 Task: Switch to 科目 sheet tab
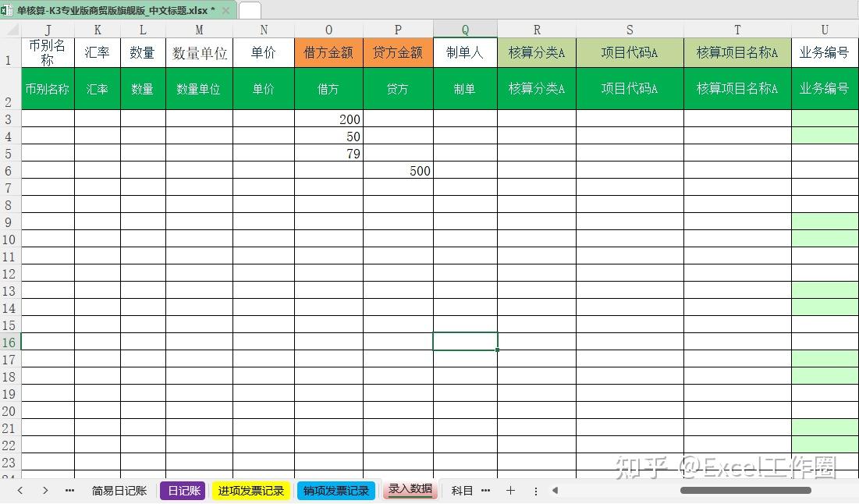pyautogui.click(x=462, y=490)
